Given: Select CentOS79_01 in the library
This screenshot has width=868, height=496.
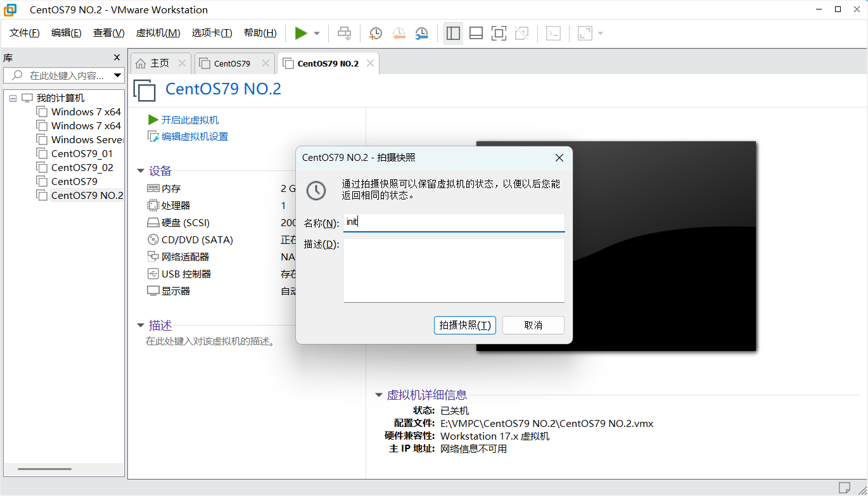Looking at the screenshot, I should pyautogui.click(x=74, y=154).
